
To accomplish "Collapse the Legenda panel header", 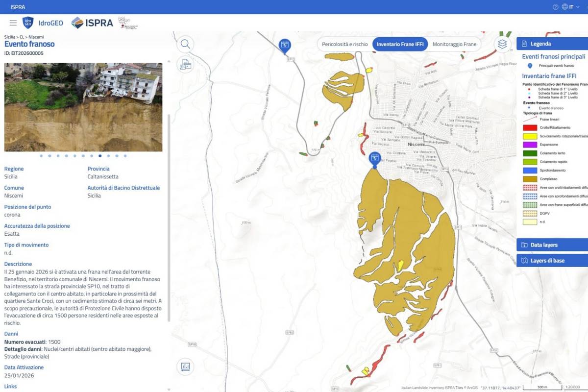I will click(x=552, y=44).
